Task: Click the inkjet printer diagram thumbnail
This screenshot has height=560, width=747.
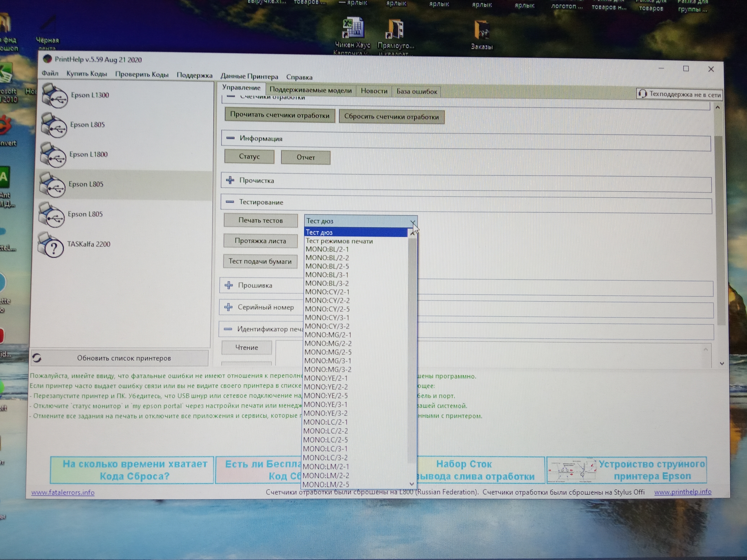Action: pyautogui.click(x=572, y=470)
